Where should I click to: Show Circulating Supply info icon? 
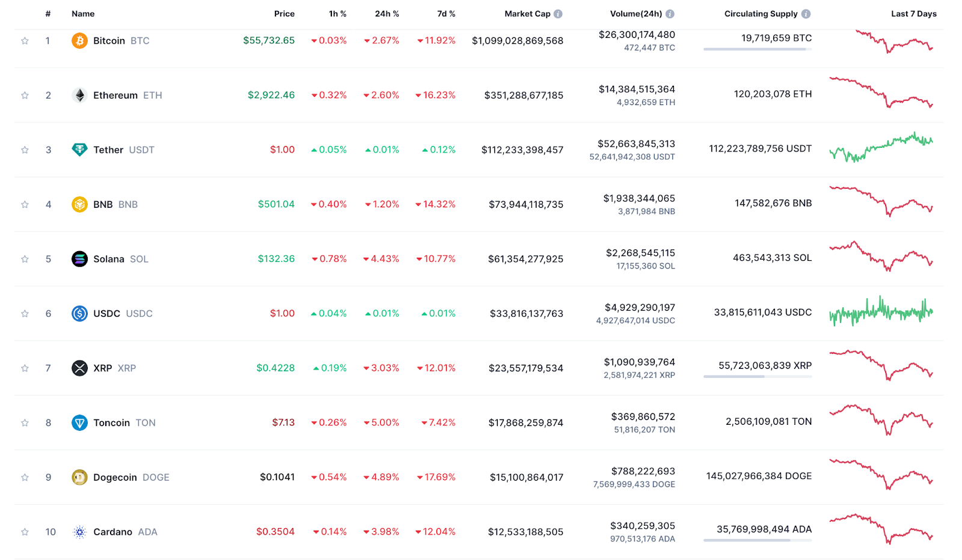tap(806, 14)
